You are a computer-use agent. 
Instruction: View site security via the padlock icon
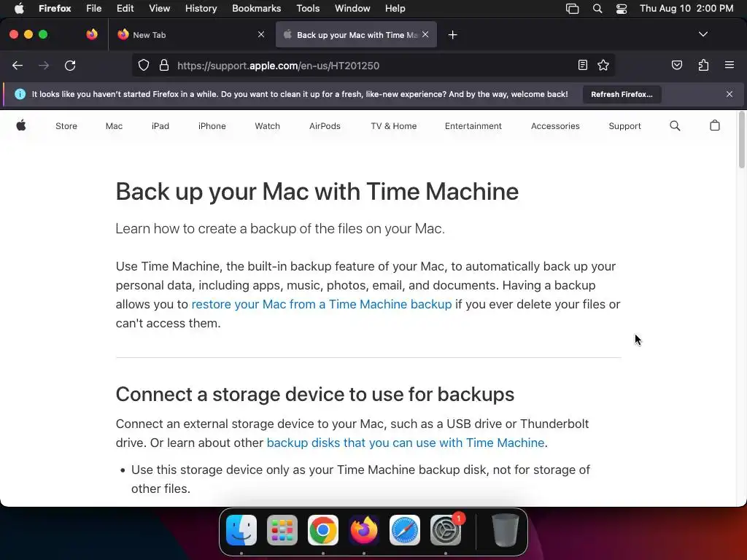[164, 65]
